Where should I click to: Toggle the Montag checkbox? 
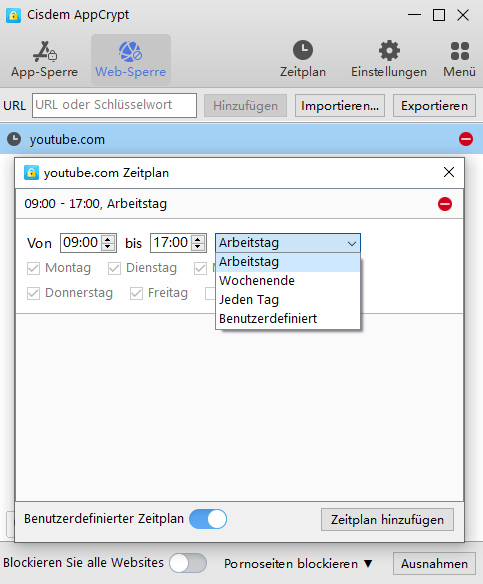click(34, 268)
